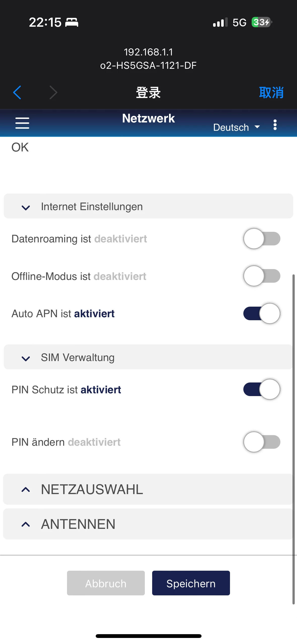The width and height of the screenshot is (297, 644).
Task: Turn on Offline-Modus switch
Action: (x=262, y=276)
